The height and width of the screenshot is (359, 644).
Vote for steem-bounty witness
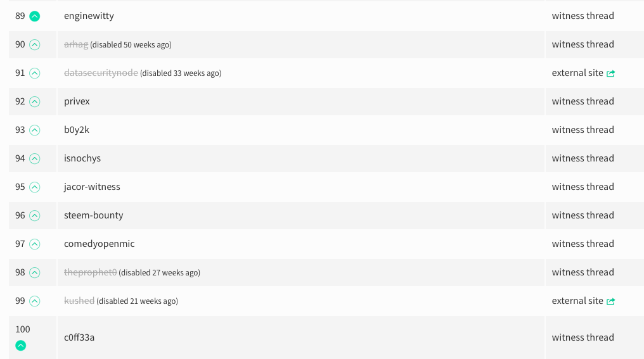(x=34, y=216)
